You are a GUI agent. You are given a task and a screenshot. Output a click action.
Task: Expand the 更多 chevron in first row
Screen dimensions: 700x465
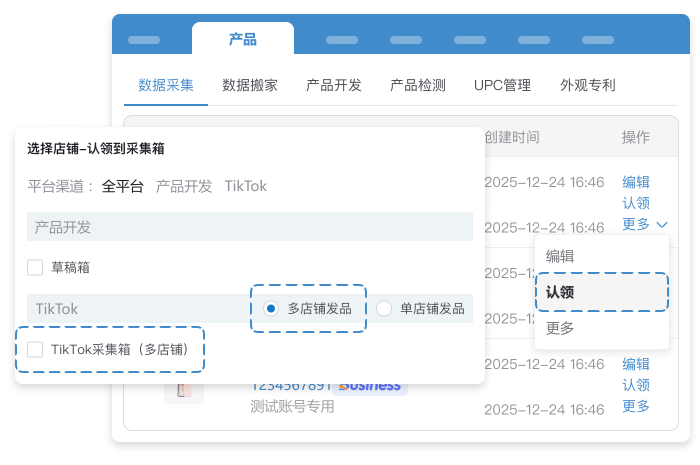point(662,225)
